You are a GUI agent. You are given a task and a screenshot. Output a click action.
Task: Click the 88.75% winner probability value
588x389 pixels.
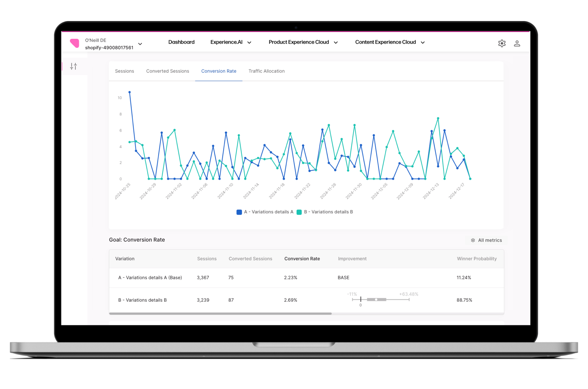(464, 300)
